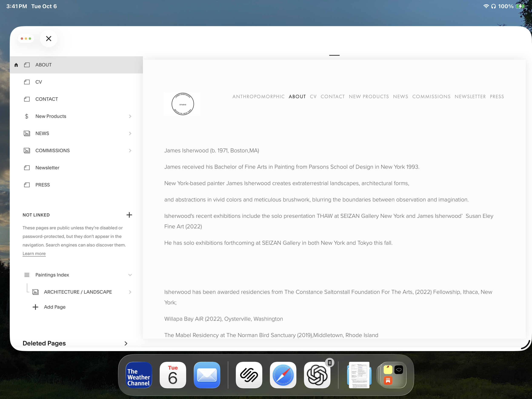Expand the COMMISSIONS page chevron

tap(130, 151)
